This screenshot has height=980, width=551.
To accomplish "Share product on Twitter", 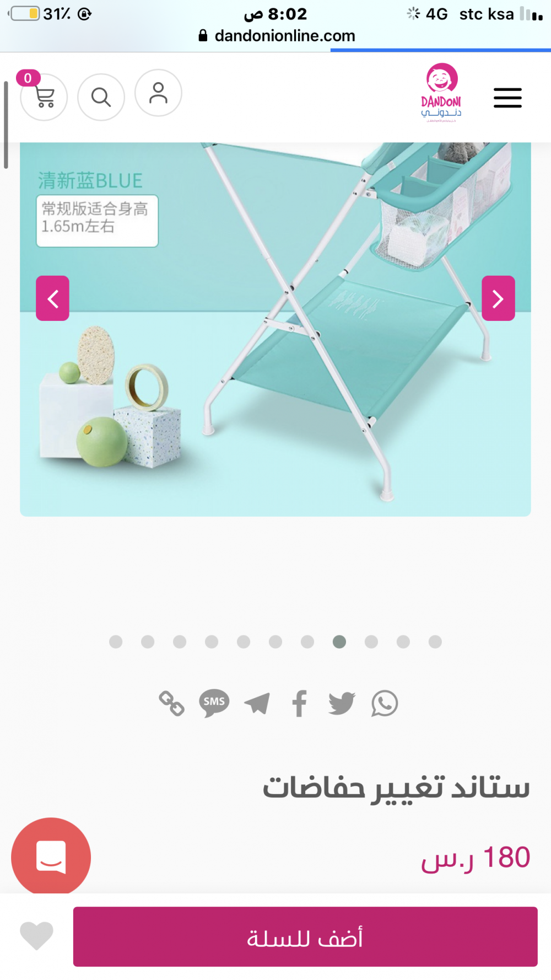I will click(342, 703).
